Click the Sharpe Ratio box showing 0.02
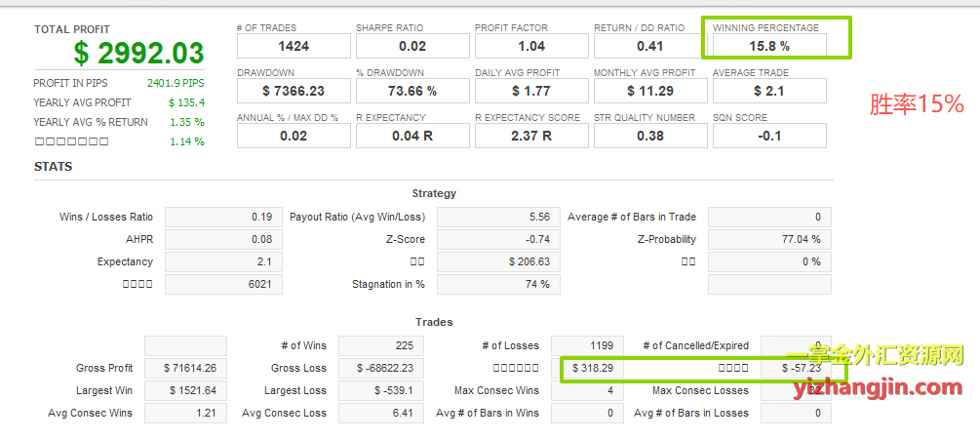Screen dimensions: 980x440 click(x=412, y=46)
